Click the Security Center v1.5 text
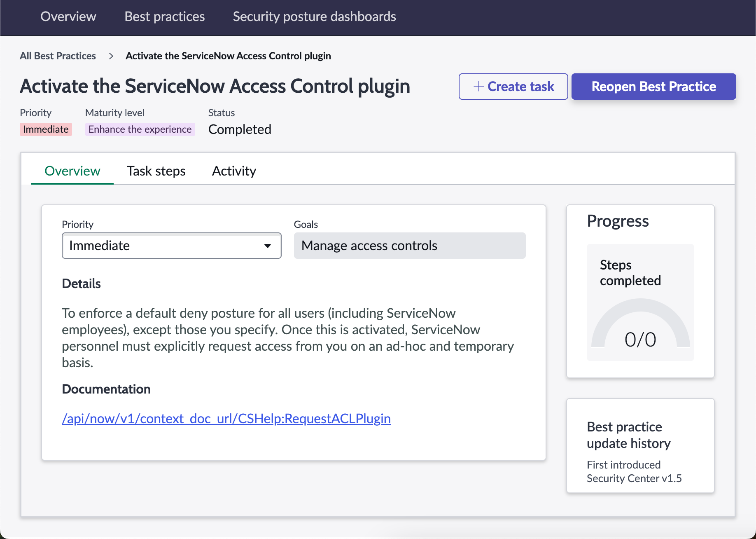756x539 pixels. point(634,478)
